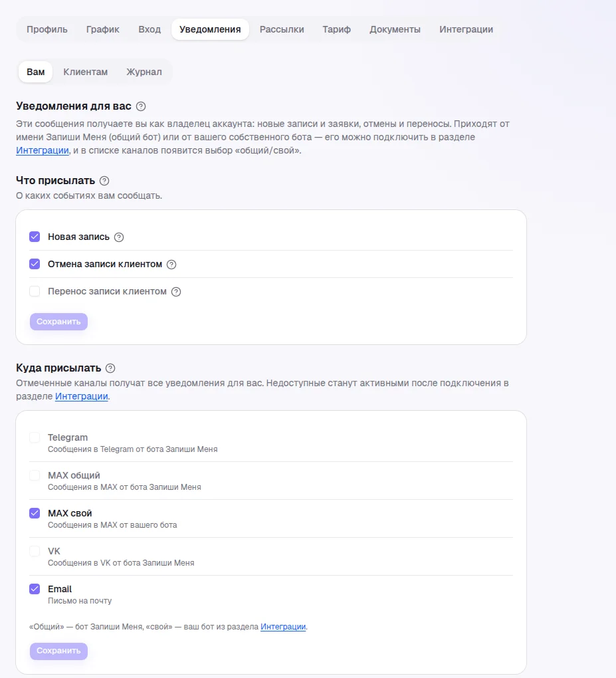Click help icon next to Что присылать

tap(104, 181)
